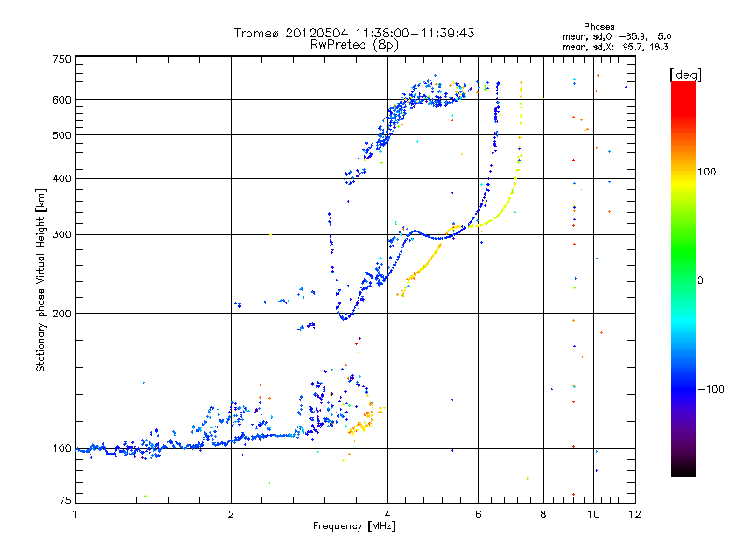The image size is (747, 560).
Task: Click the 'RwPretec (8p)' subtitle
Action: pyautogui.click(x=354, y=45)
